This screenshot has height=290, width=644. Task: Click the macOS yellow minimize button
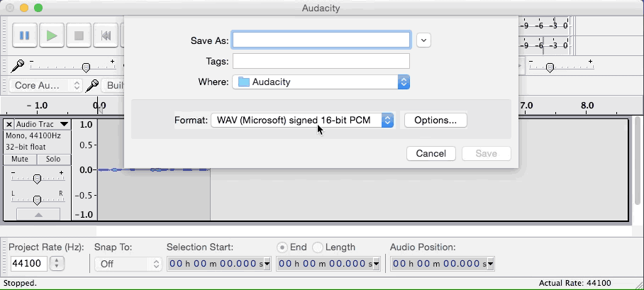pos(24,8)
